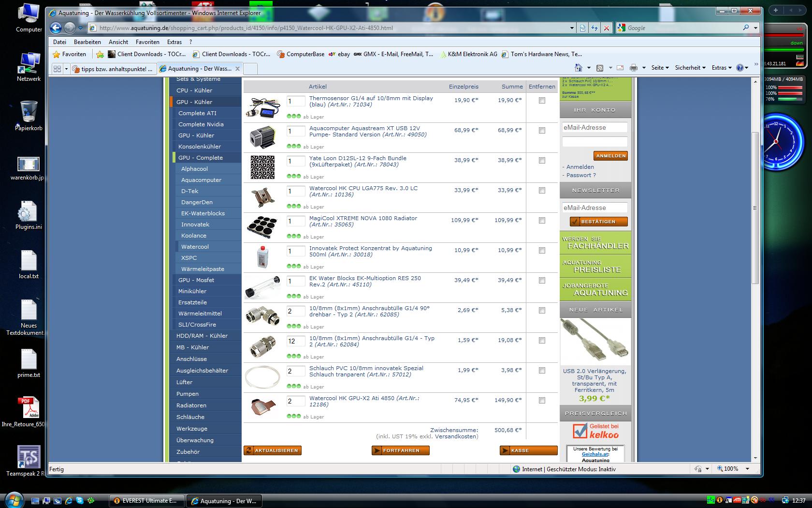Viewport: 812px width, 508px height.
Task: Click the page vertical scrollbar thumb
Action: pos(755,208)
